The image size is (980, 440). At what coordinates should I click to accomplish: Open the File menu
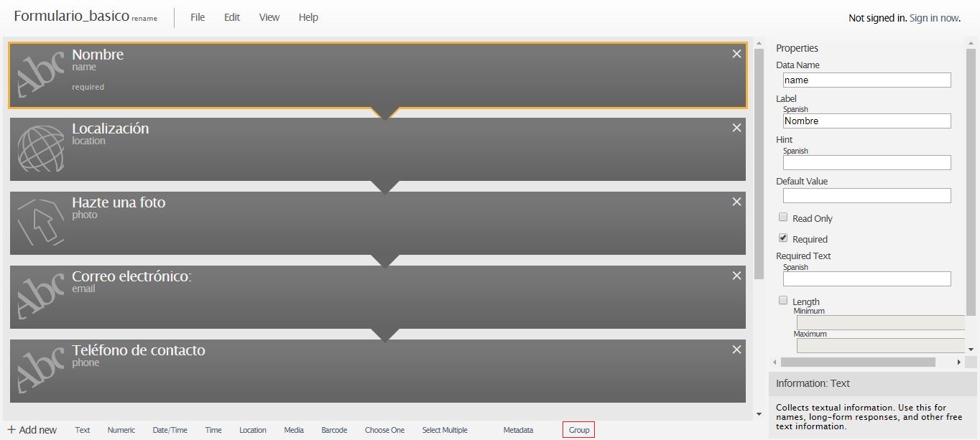pyautogui.click(x=198, y=17)
